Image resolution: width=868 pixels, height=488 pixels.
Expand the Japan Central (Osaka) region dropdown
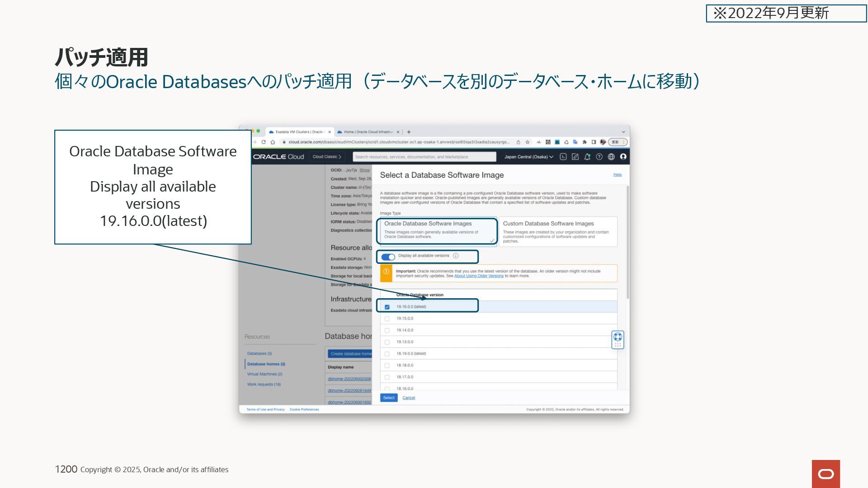pyautogui.click(x=528, y=157)
